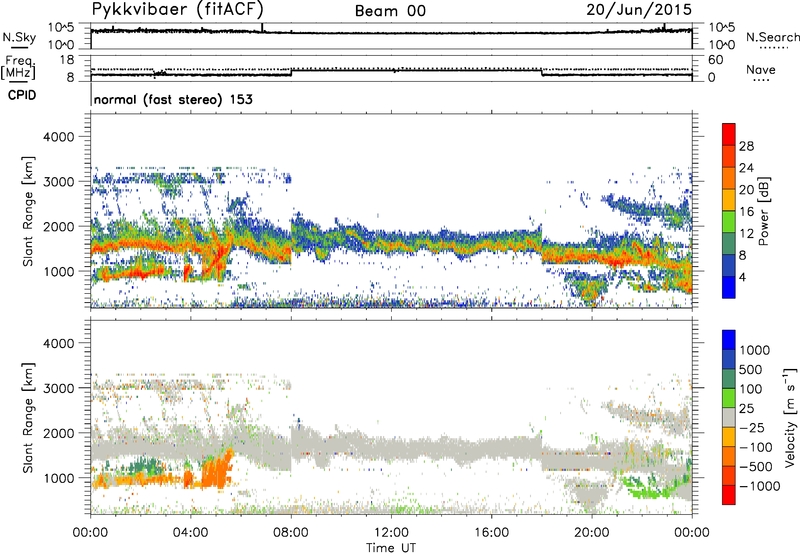The width and height of the screenshot is (800, 554).
Task: Click the 12 label on the power color bar
Action: tap(746, 234)
